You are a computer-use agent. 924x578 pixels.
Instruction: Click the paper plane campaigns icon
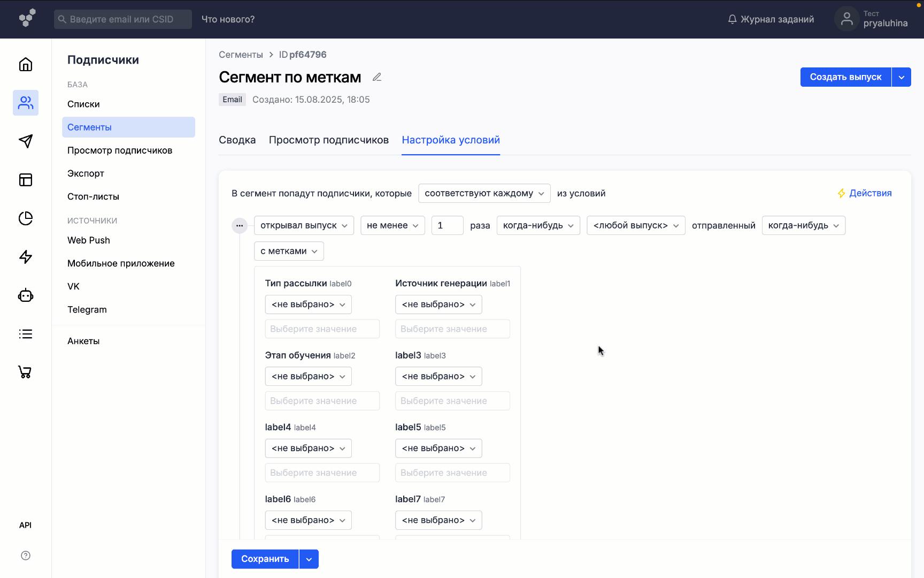click(26, 141)
